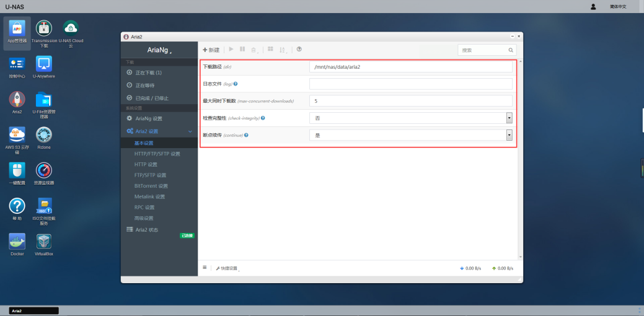Image resolution: width=644 pixels, height=316 pixels.
Task: Click the Aria2 taskbar button
Action: [x=33, y=310]
